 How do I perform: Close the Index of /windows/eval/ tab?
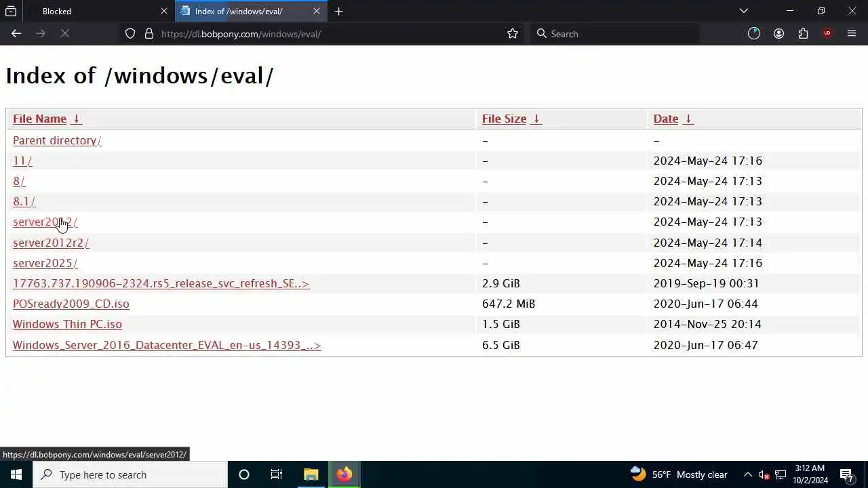tap(317, 11)
